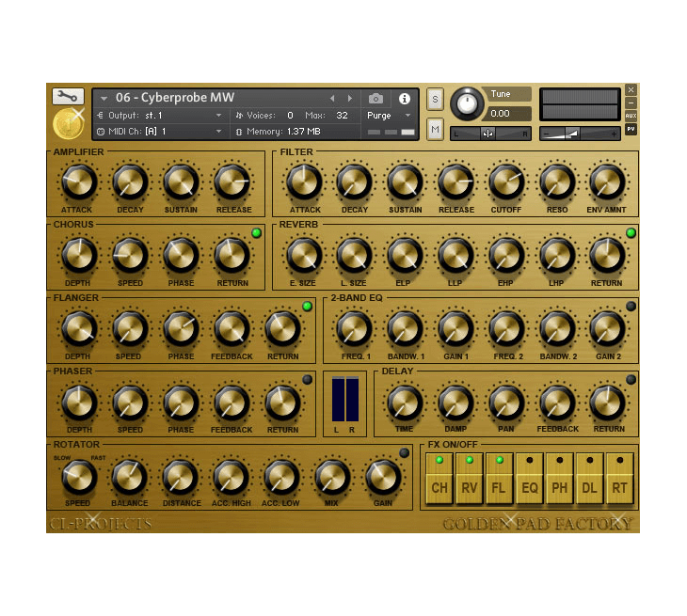Click the Reverb E. Size knob
This screenshot has width=687, height=616.
[304, 255]
